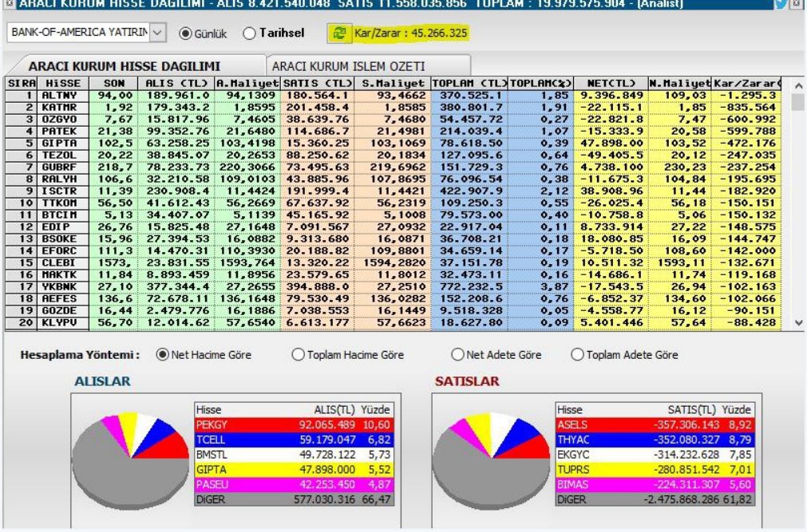Click the table's vertical scrollbar thumb

pos(798,102)
